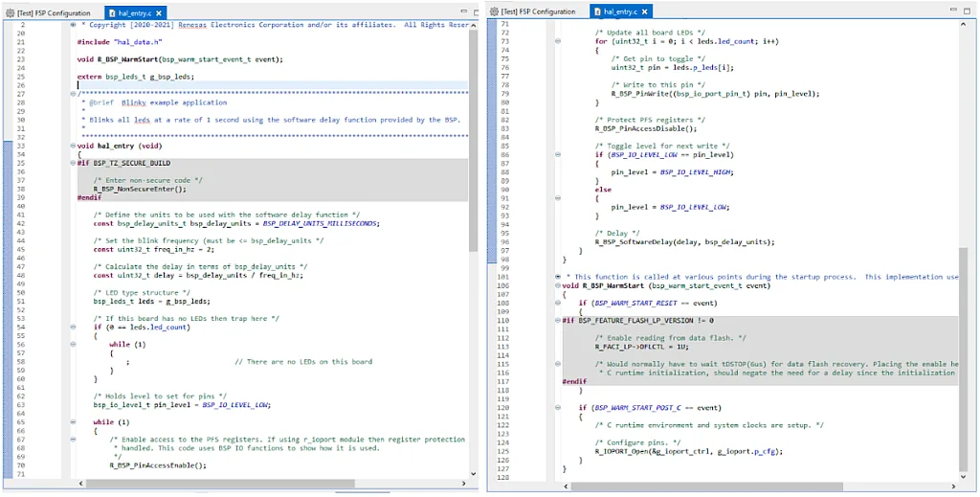Select the hal_entry.c tab in right pane
This screenshot has width=980, height=497.
coord(620,11)
